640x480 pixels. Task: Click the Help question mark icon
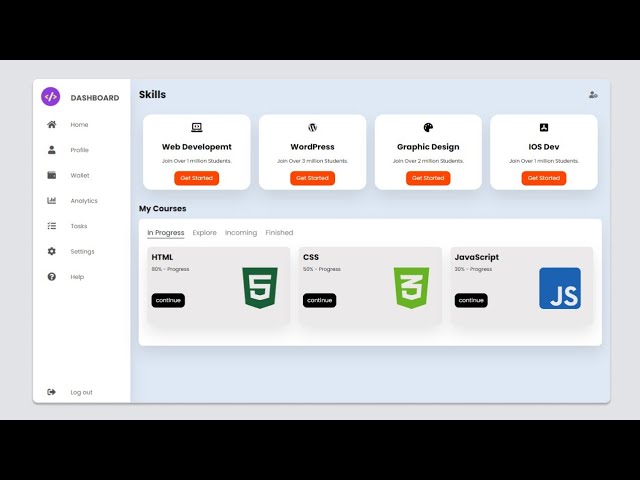tap(51, 277)
